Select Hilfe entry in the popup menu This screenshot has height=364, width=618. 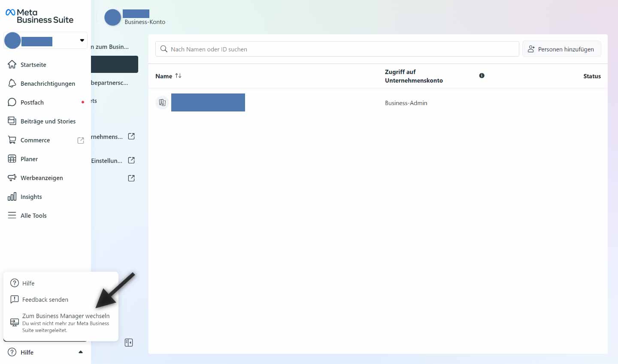tap(28, 283)
